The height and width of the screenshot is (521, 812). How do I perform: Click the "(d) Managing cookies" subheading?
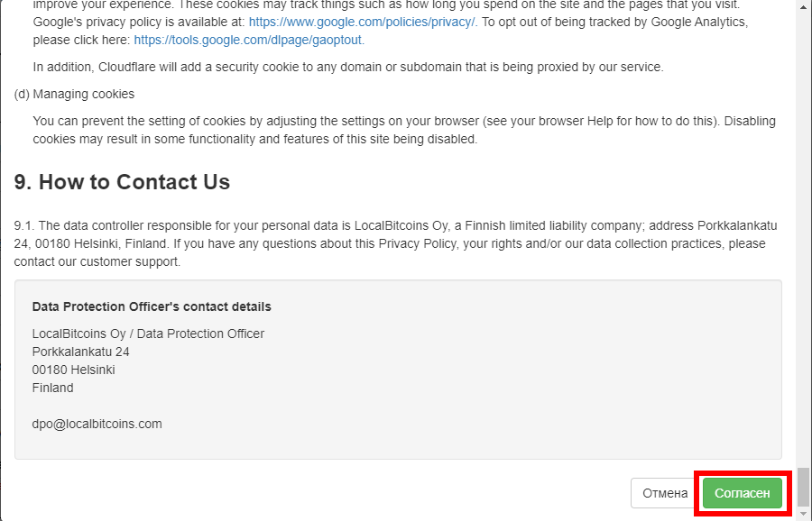75,94
